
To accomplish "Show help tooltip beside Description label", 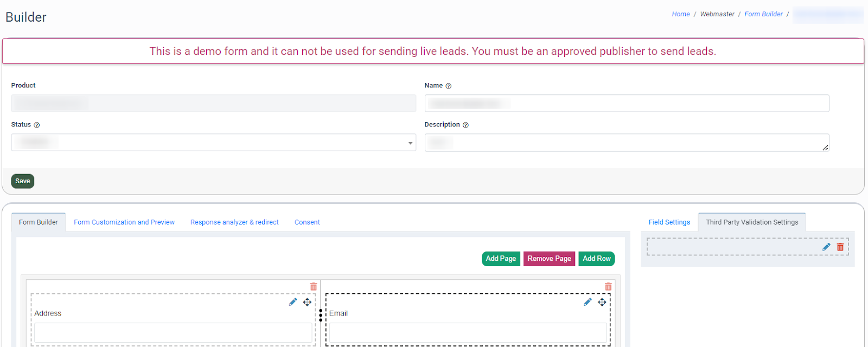I will [x=465, y=125].
